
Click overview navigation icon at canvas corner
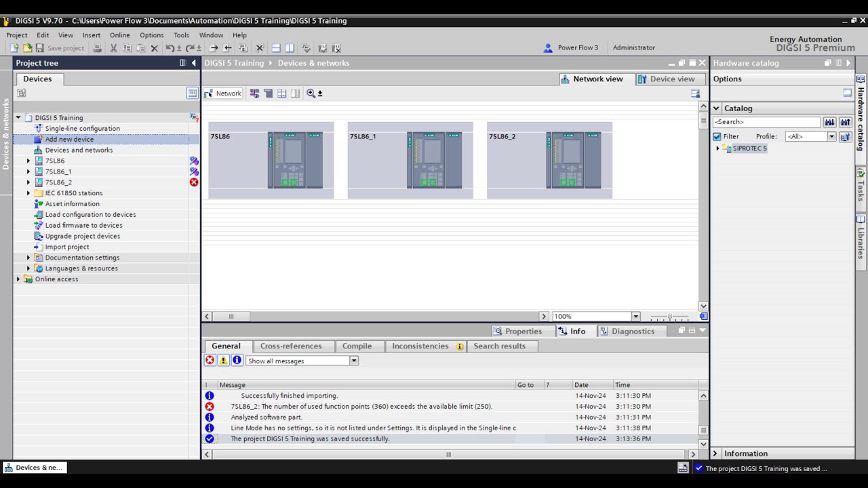[x=703, y=317]
